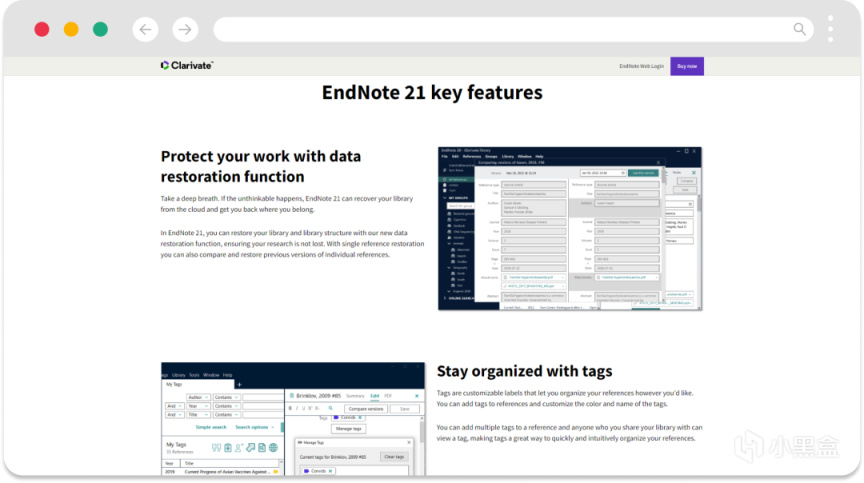Click the export arrow icon under My Tags
This screenshot has width=864, height=483.
click(250, 448)
